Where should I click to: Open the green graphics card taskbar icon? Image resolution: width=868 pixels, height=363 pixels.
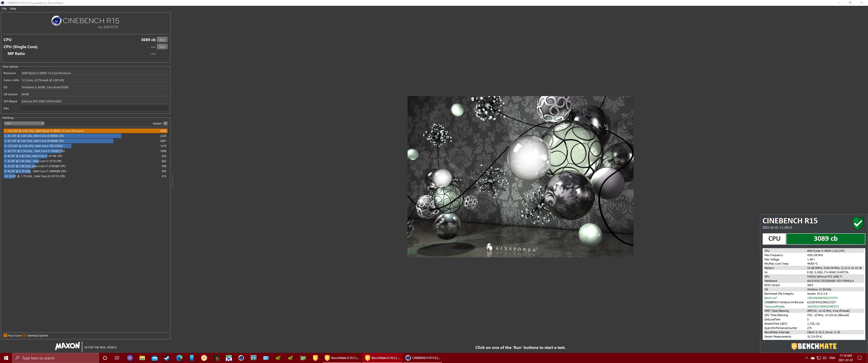pos(303,358)
